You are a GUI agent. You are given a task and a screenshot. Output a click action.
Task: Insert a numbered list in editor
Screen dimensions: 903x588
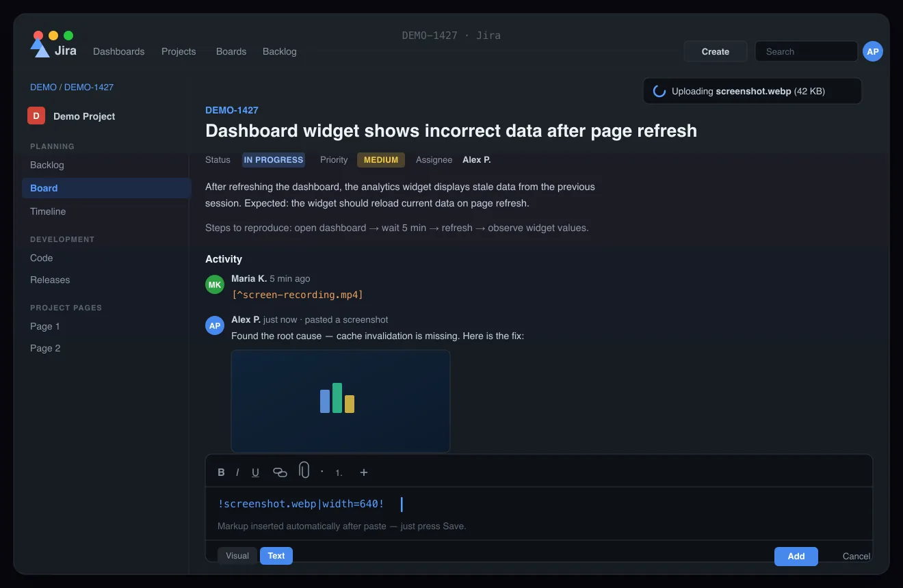click(339, 472)
